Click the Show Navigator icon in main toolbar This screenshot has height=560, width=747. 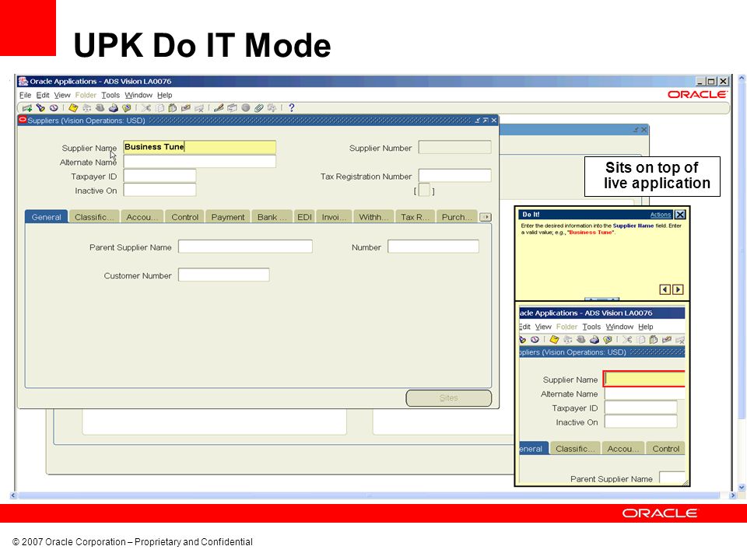pyautogui.click(x=54, y=108)
